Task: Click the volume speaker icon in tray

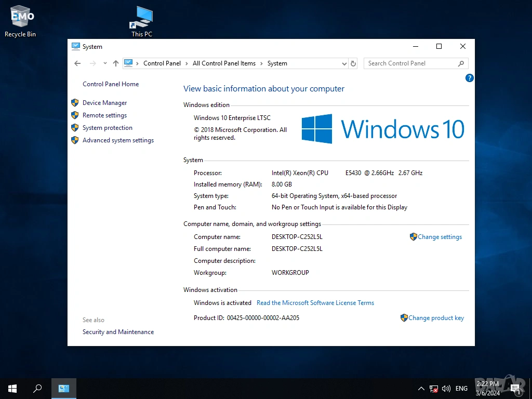Action: click(446, 388)
